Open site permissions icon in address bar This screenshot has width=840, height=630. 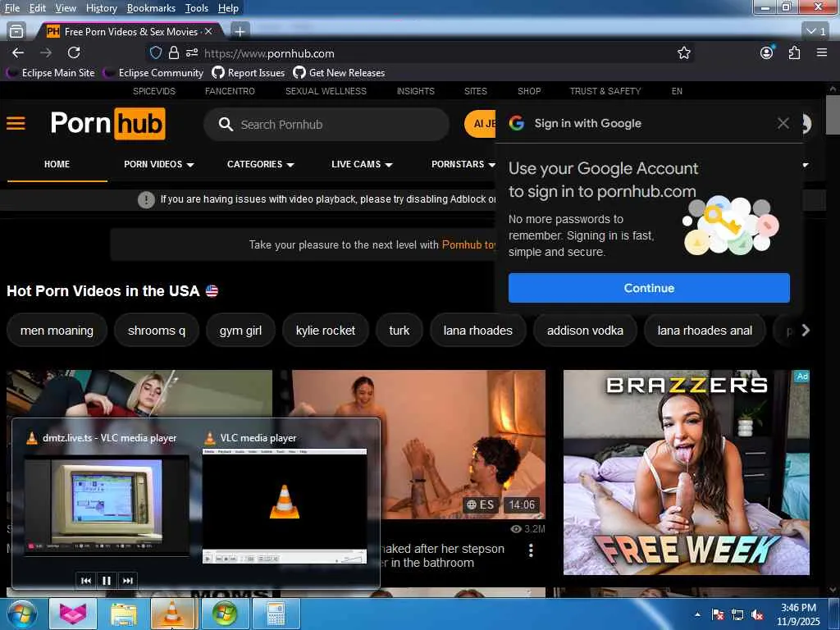192,53
